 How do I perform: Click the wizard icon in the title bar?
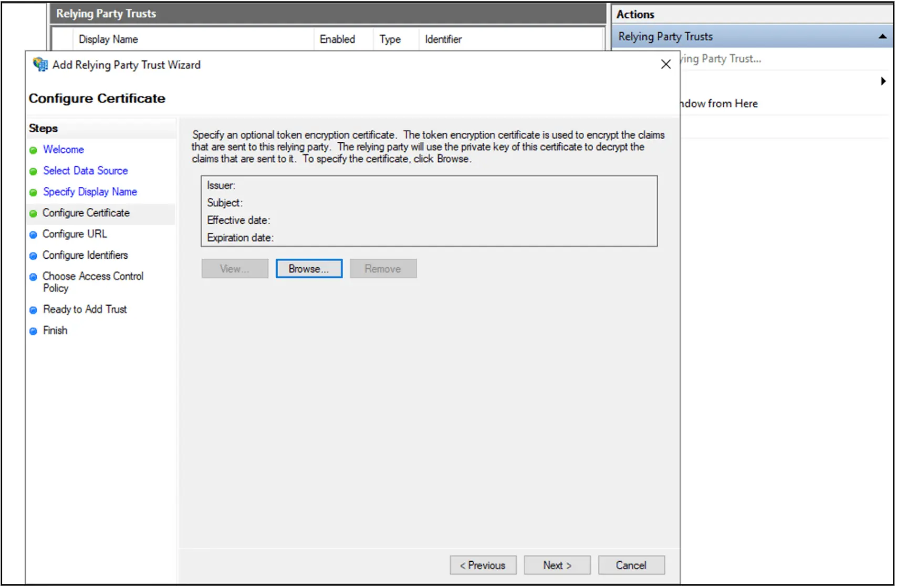pos(40,65)
